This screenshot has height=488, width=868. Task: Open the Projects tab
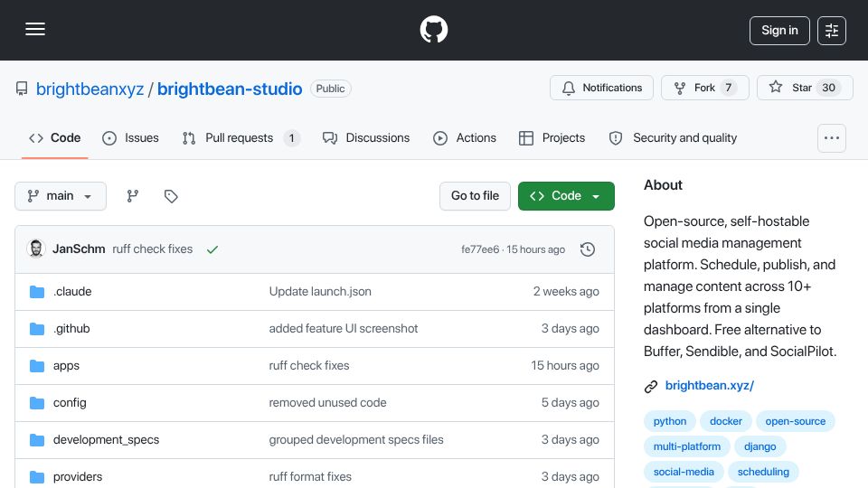click(x=552, y=137)
